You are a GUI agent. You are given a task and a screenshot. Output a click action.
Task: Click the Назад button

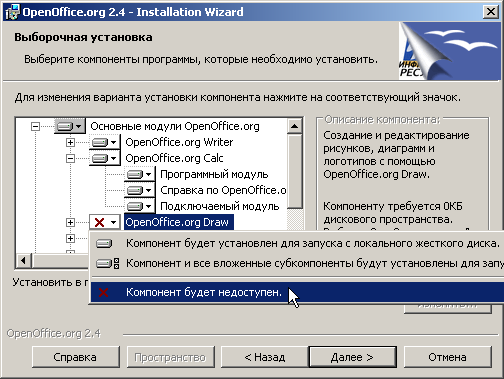265,357
